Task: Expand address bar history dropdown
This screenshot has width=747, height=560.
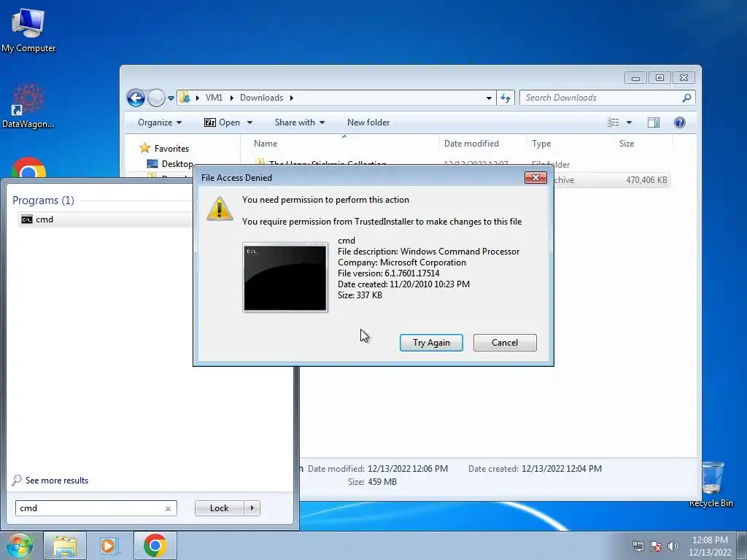Action: [x=489, y=98]
